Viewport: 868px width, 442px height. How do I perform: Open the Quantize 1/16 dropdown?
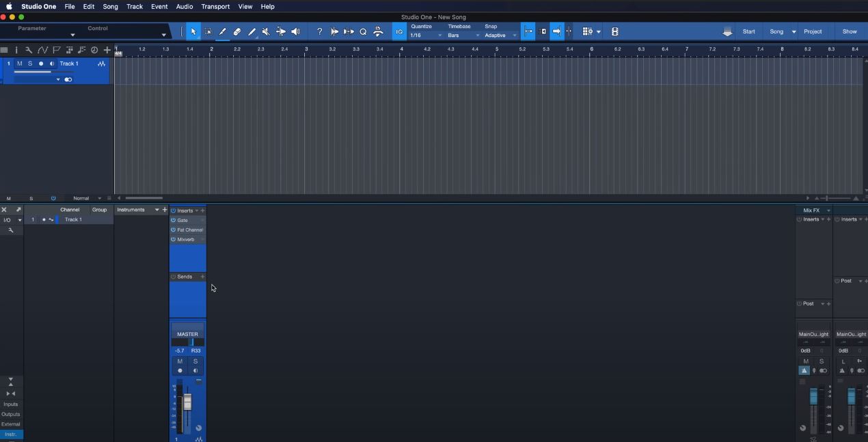click(426, 35)
